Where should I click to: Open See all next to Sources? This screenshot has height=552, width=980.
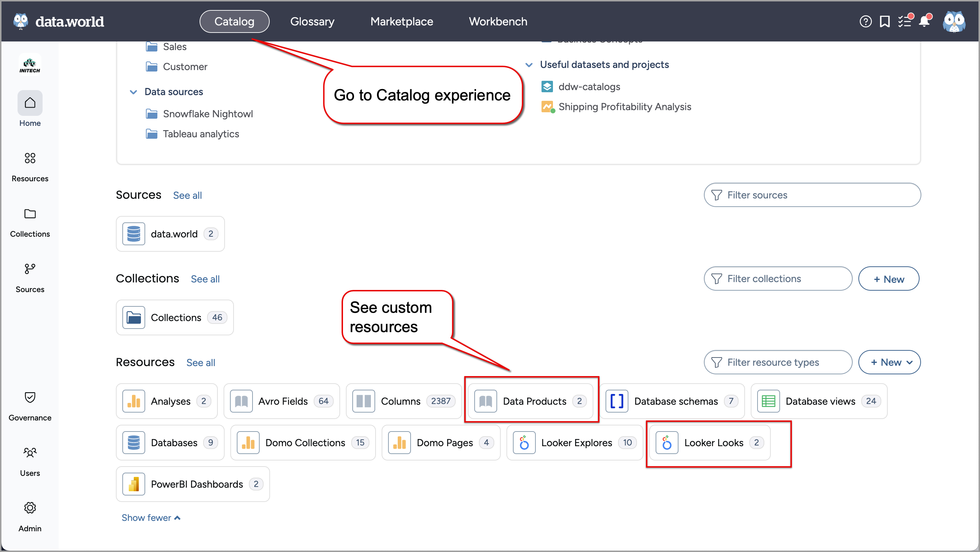click(x=187, y=195)
